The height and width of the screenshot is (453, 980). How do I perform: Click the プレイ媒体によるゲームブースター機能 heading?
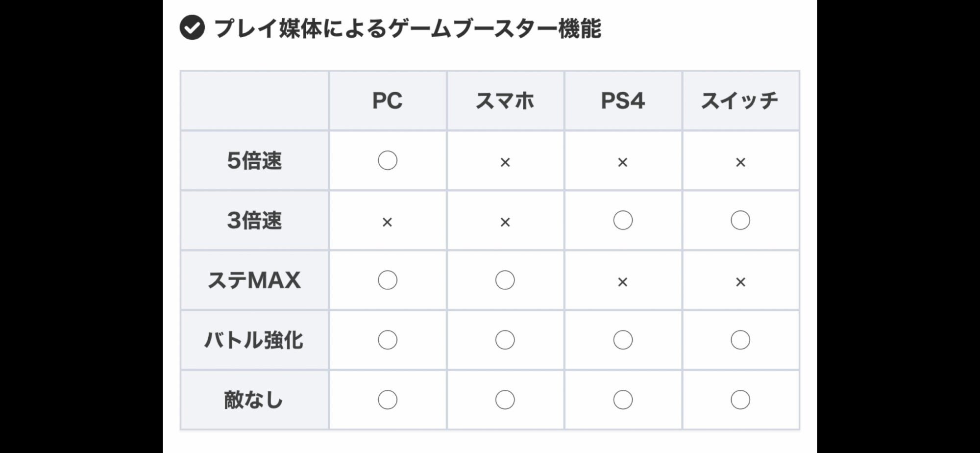coord(408,28)
